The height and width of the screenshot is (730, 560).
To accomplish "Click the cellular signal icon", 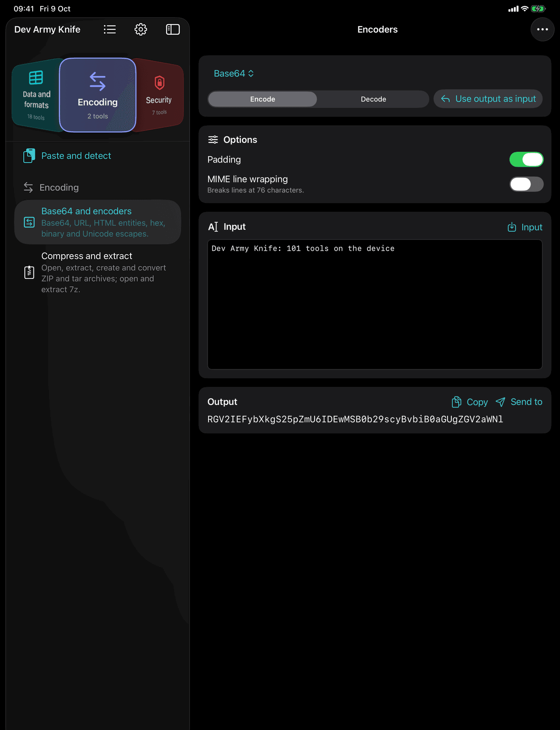I will [513, 9].
